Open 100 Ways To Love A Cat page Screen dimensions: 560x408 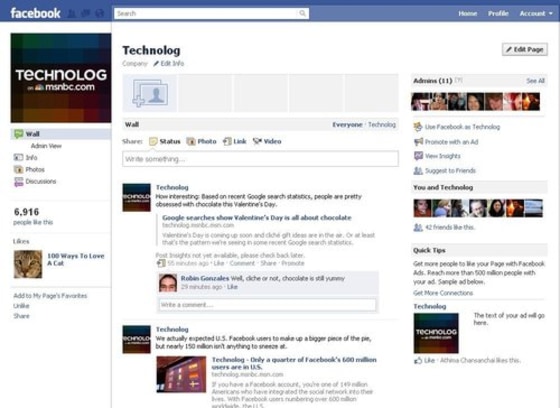[x=76, y=259]
